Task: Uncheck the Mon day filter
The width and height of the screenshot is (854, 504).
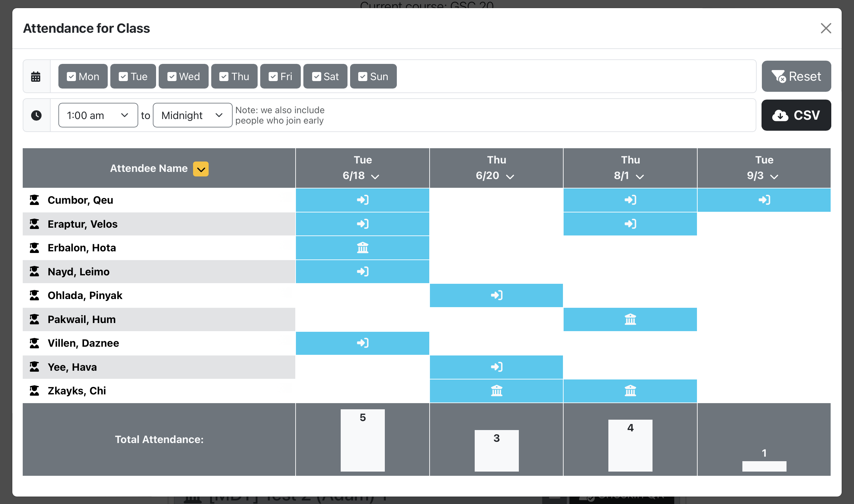Action: pos(83,77)
